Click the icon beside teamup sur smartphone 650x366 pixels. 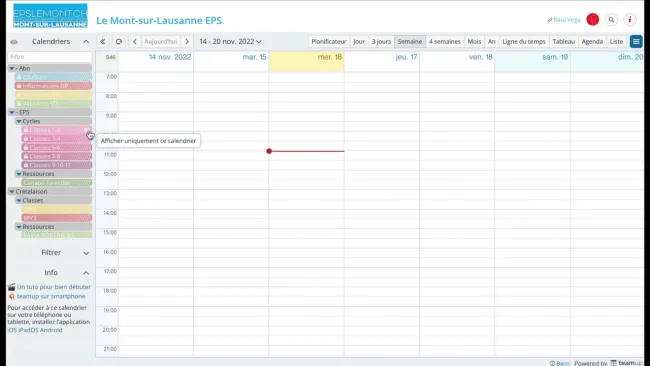12,296
